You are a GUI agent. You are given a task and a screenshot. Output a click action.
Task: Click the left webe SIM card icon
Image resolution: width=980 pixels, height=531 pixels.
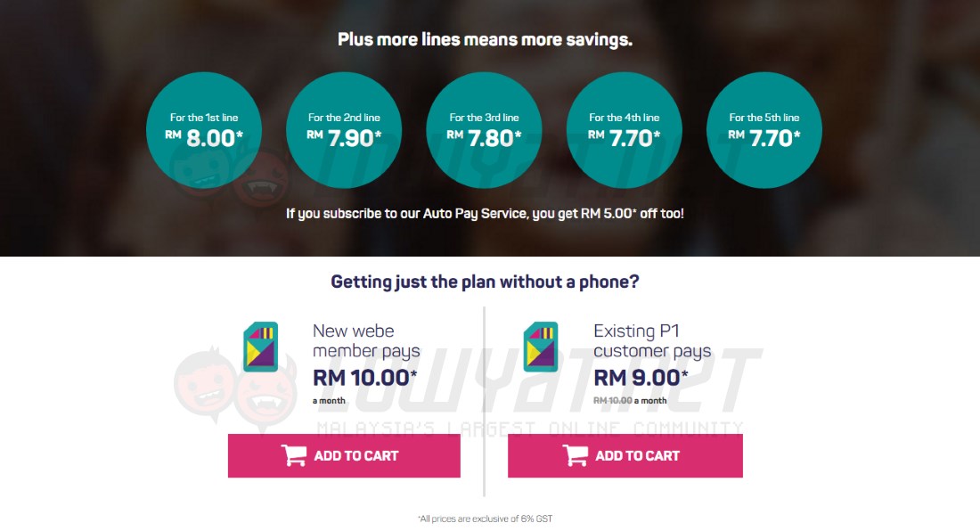click(x=260, y=347)
